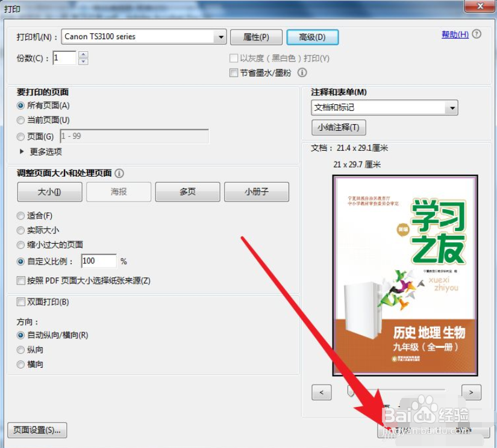Open the Canon TS3100 printer dropdown
497x448 pixels.
[220, 37]
